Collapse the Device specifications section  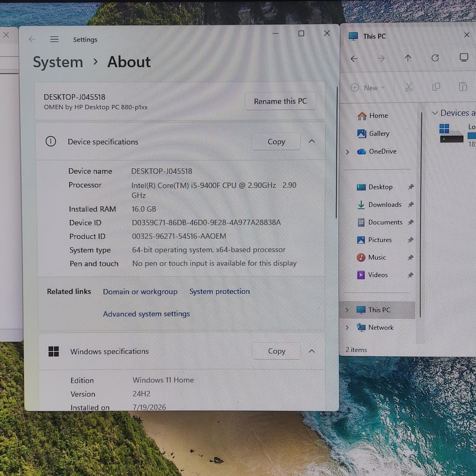tap(312, 141)
